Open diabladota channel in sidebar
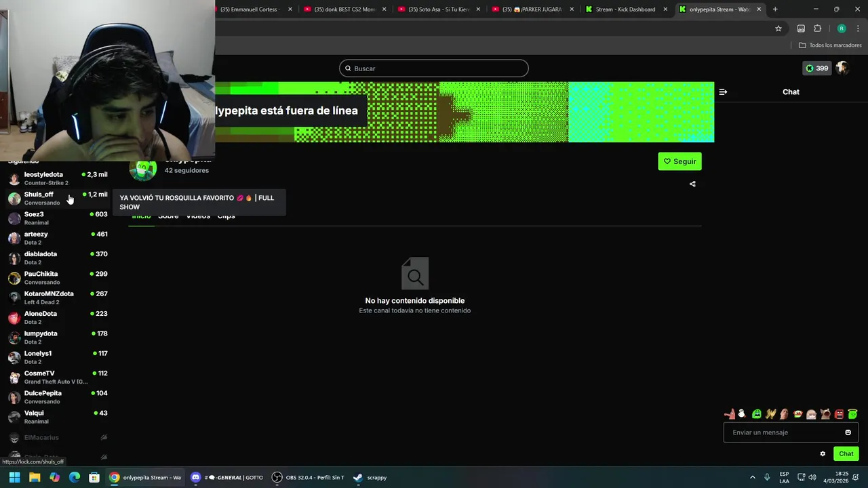 coord(58,258)
